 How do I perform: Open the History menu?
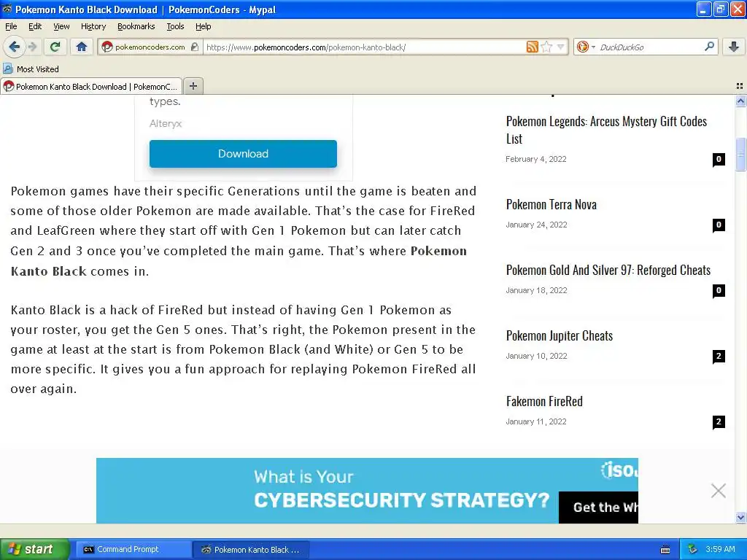93,26
